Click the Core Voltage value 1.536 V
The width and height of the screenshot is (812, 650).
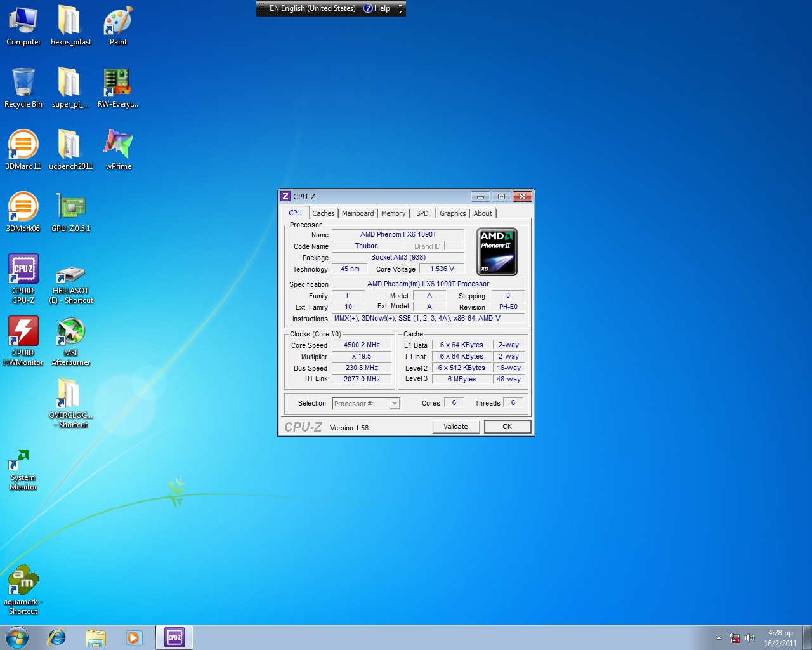coord(442,269)
